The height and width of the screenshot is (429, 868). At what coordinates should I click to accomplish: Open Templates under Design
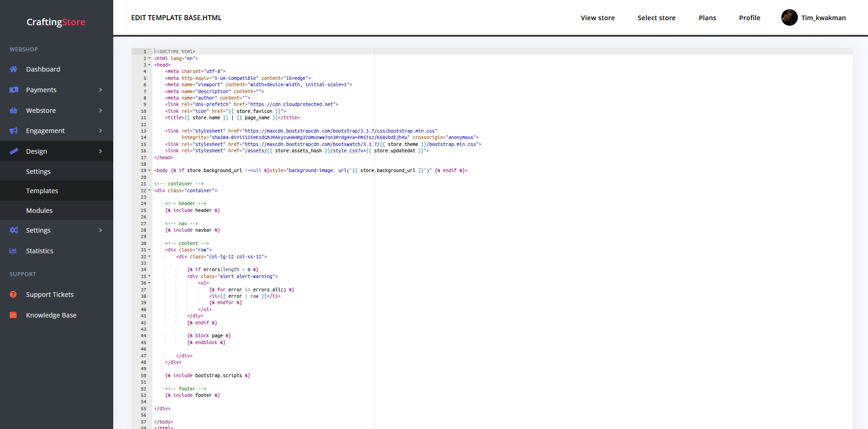(x=42, y=191)
